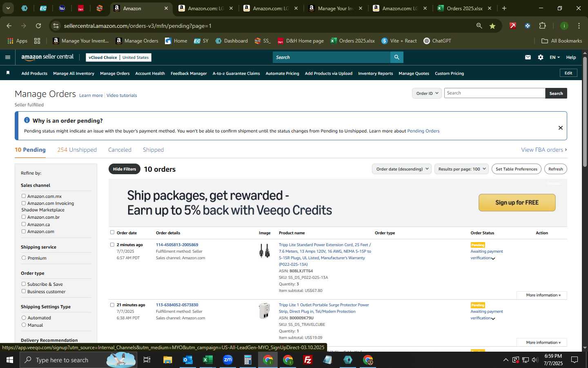588x368 pixels.
Task: Select the Premium shipping service radio
Action: (x=24, y=258)
